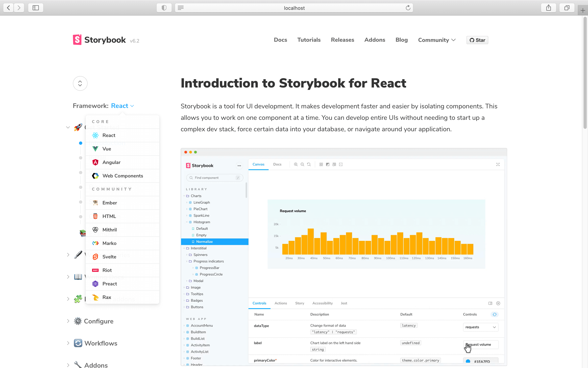Screen dimensions: 588x368
Task: Choose Rax from framework list
Action: [122, 297]
